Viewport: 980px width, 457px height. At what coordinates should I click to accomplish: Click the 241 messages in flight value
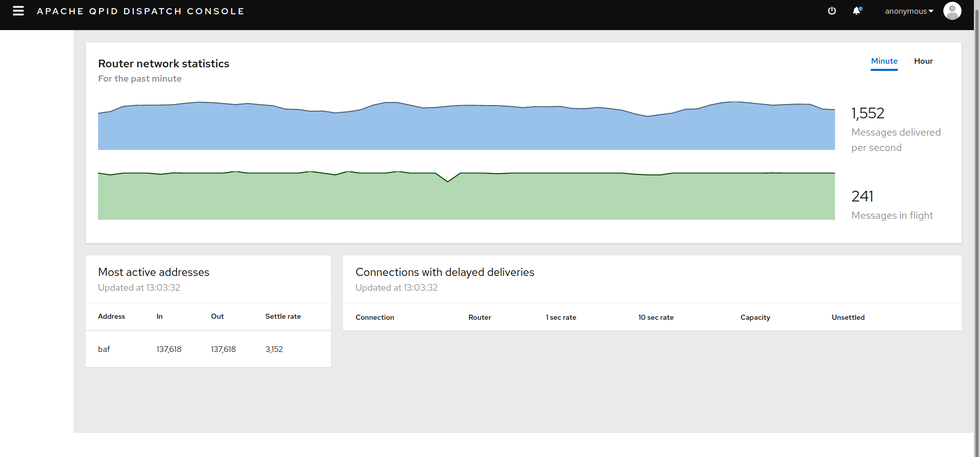[x=863, y=196]
